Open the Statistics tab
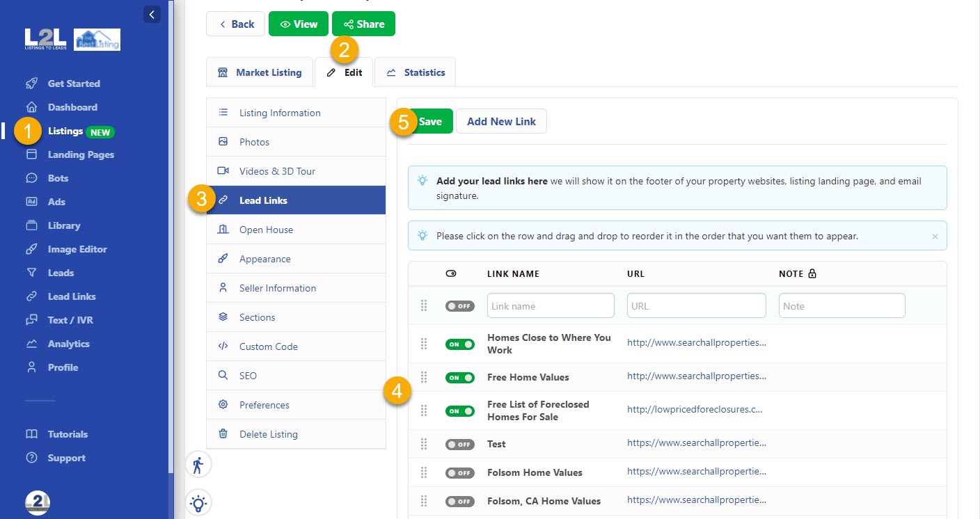980x519 pixels. [x=416, y=72]
